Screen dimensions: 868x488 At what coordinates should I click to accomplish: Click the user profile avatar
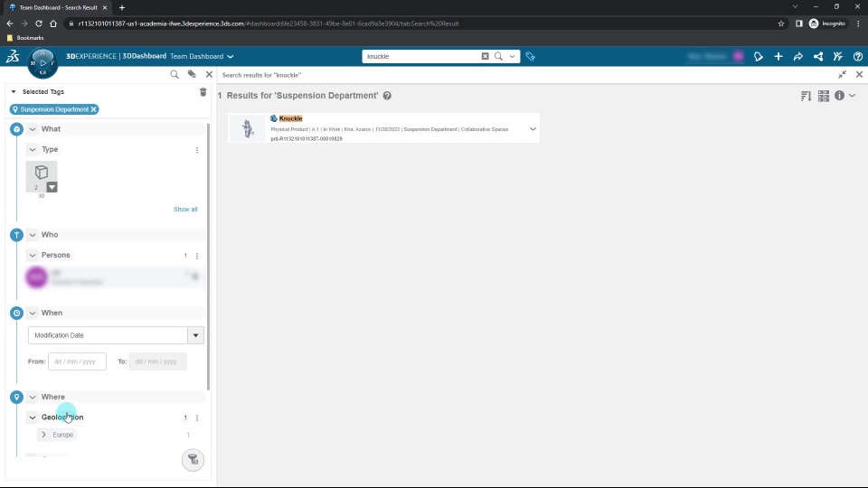(x=739, y=56)
